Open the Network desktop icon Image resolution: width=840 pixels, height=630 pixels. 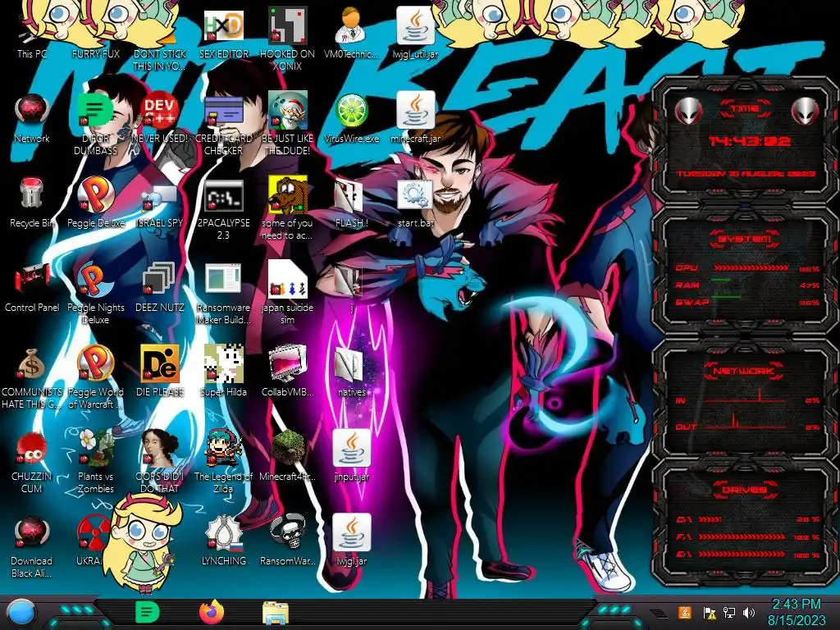tap(32, 118)
